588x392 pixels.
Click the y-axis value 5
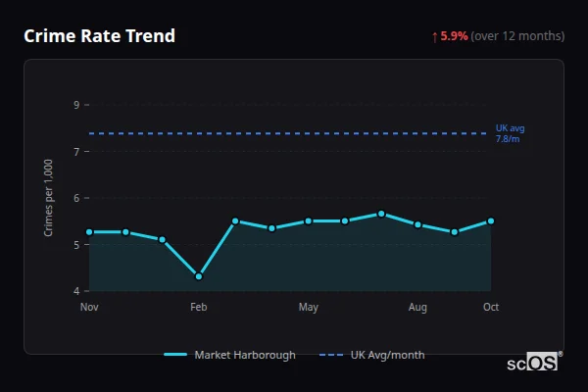coord(76,245)
